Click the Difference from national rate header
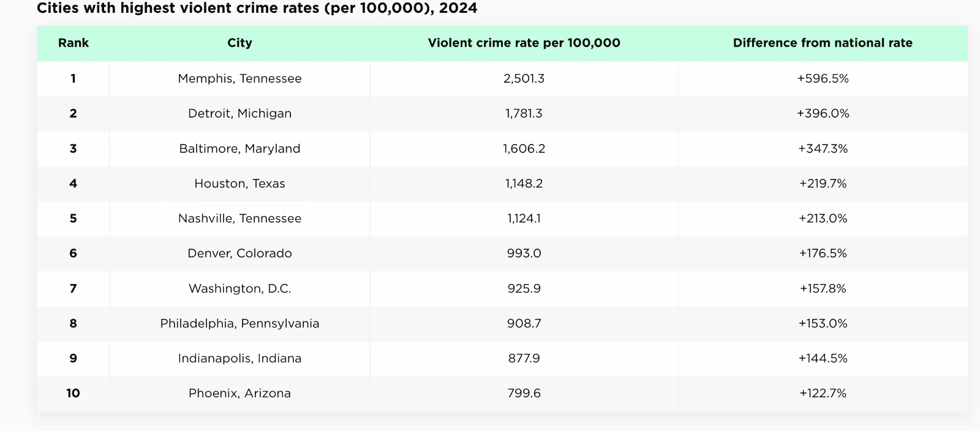Image resolution: width=980 pixels, height=431 pixels. point(823,43)
